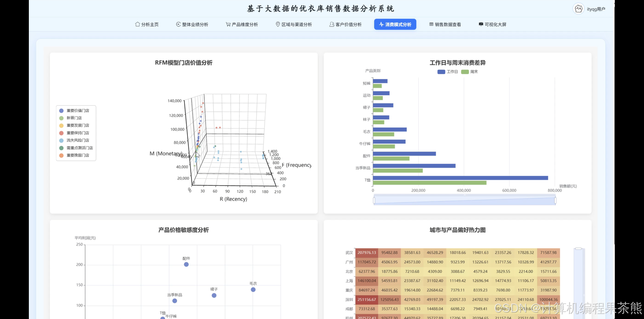Click heatmap cell 146100.04 for 上海
The image size is (644, 319).
[x=367, y=281]
